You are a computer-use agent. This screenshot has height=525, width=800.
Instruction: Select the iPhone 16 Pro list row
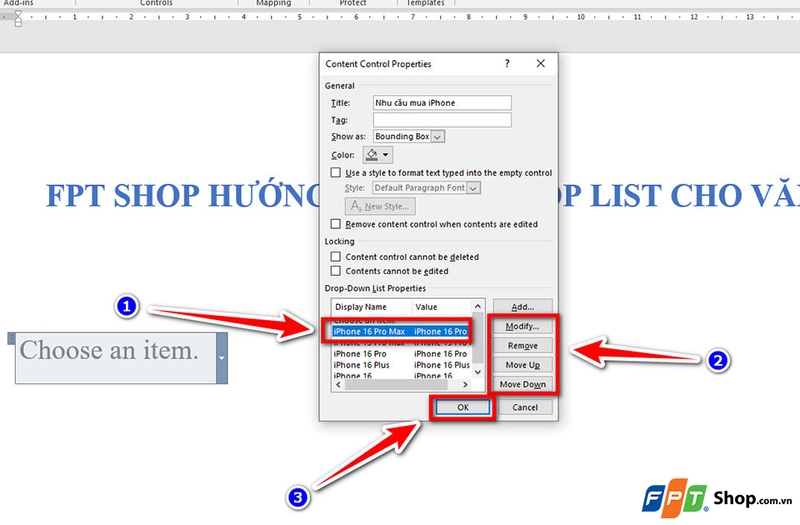pyautogui.click(x=402, y=354)
